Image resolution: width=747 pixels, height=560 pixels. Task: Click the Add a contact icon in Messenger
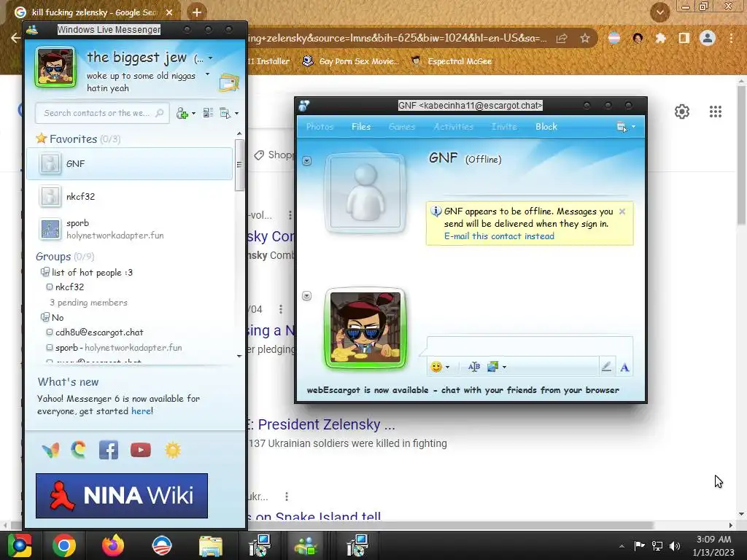(182, 113)
